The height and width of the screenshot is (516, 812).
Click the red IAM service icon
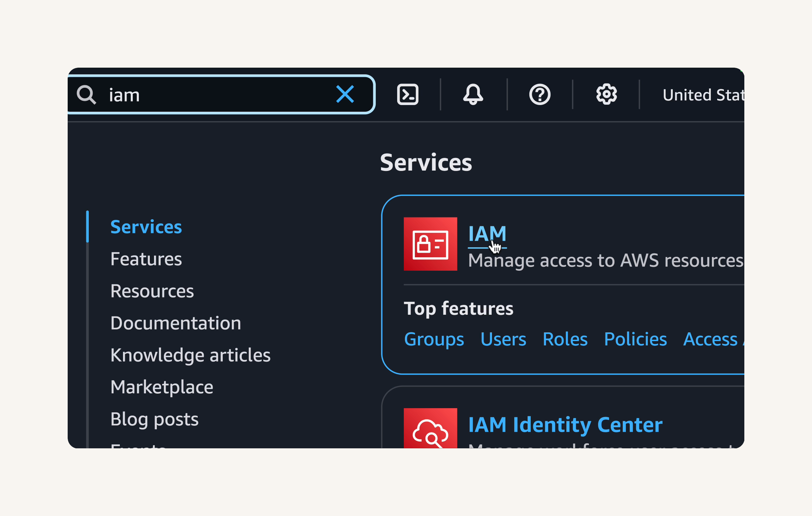[x=430, y=244]
